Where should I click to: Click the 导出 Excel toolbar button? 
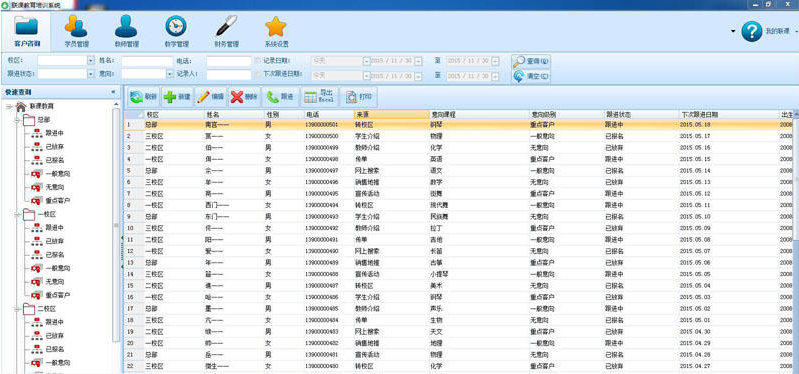pyautogui.click(x=319, y=97)
